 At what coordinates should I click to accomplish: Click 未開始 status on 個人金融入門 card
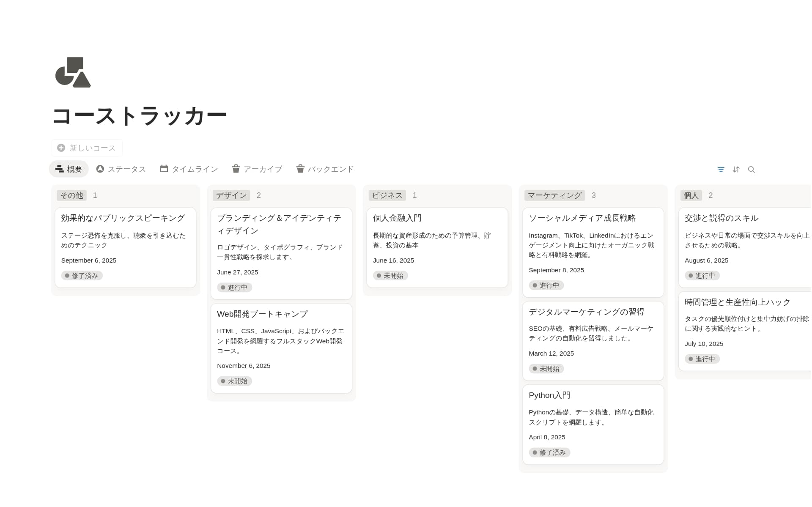coord(390,275)
